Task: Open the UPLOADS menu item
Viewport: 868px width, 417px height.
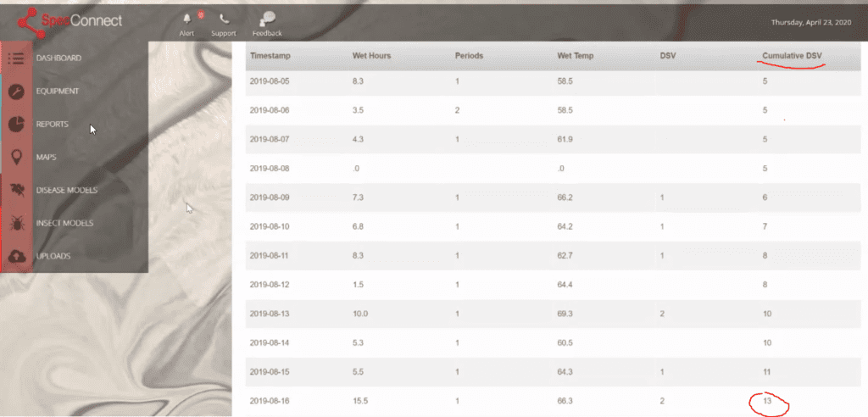Action: click(x=53, y=257)
